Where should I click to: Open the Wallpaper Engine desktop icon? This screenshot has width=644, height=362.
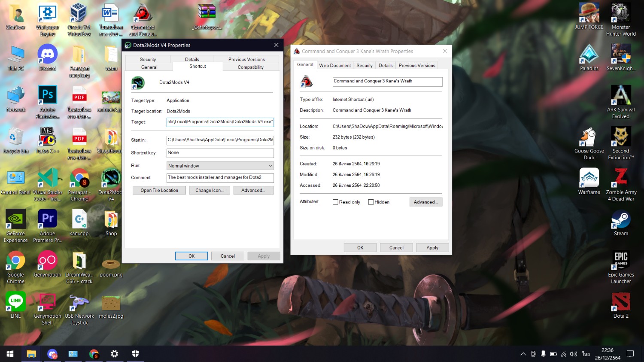pyautogui.click(x=47, y=20)
